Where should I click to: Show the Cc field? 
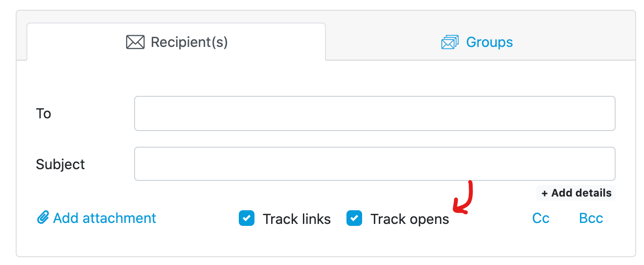(541, 218)
